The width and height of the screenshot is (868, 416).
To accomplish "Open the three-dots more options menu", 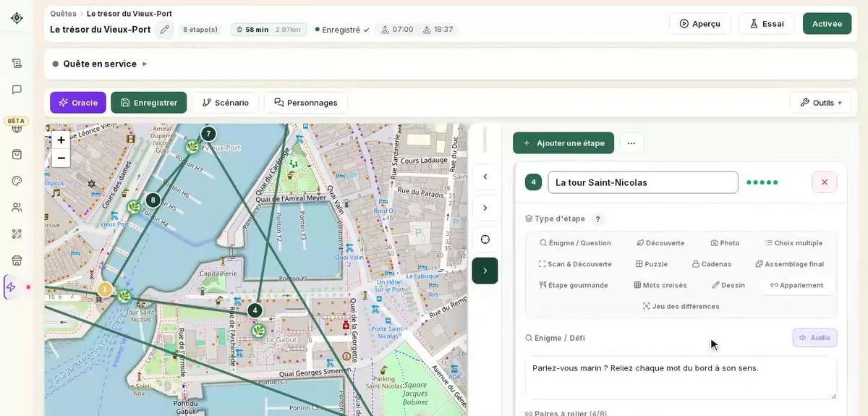I will pos(631,143).
